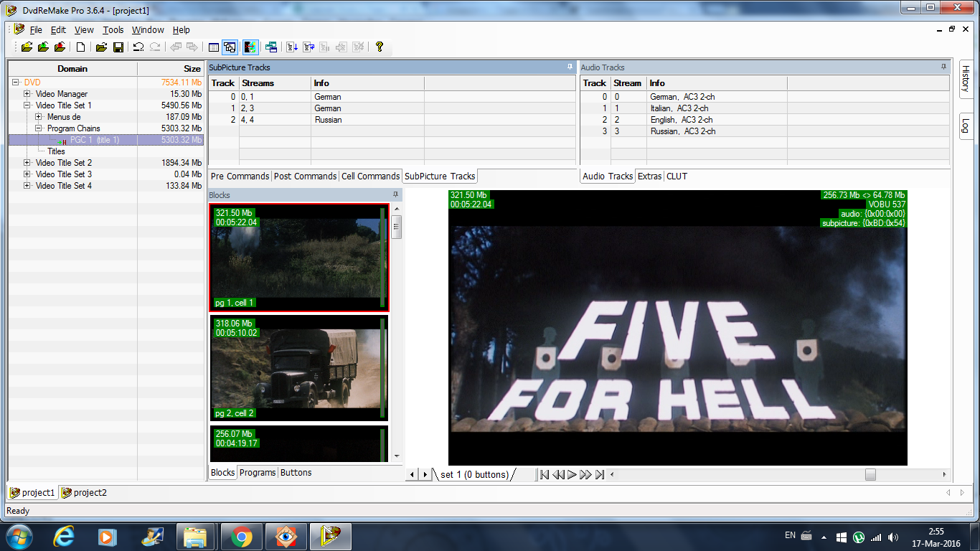Switch to the Pre Commands tab

[x=240, y=176]
